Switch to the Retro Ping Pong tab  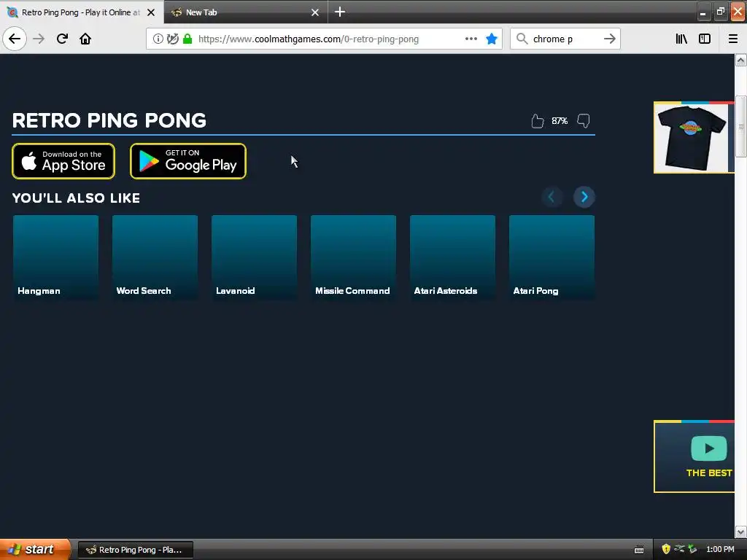point(81,12)
